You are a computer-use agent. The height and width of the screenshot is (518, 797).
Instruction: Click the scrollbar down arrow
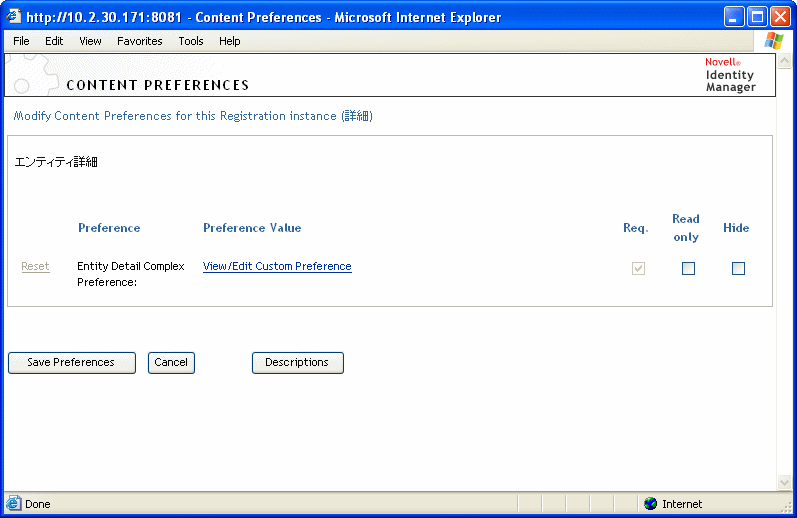[x=784, y=482]
